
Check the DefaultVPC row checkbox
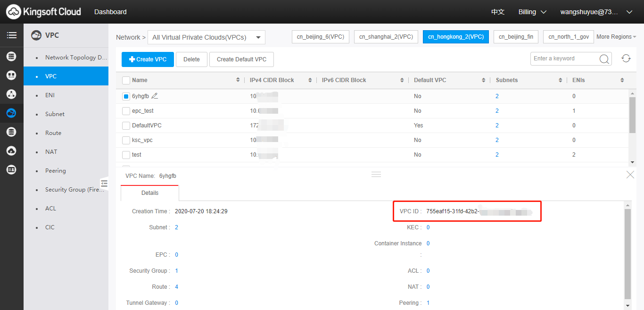(126, 126)
